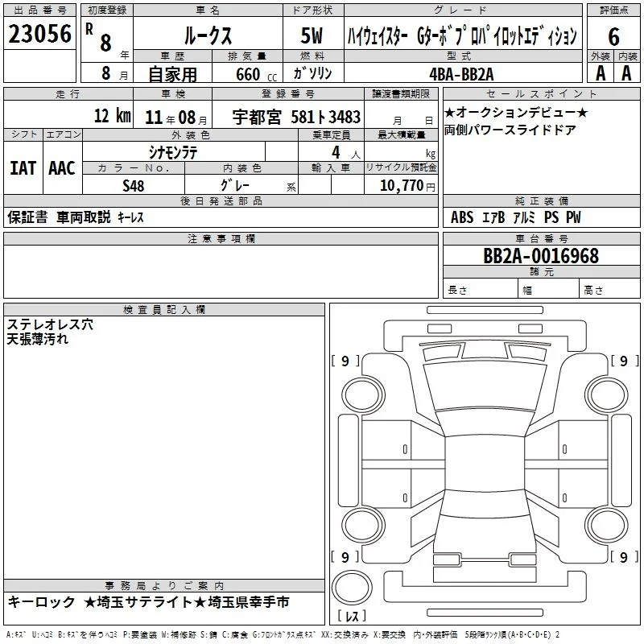Select shift type IAT
Image resolution: width=644 pixels, height=644 pixels.
[x=23, y=168]
